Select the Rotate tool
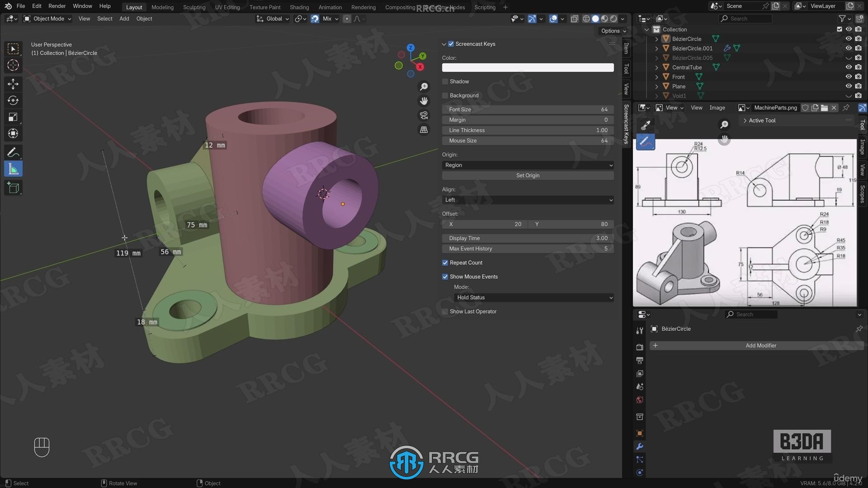 13,100
